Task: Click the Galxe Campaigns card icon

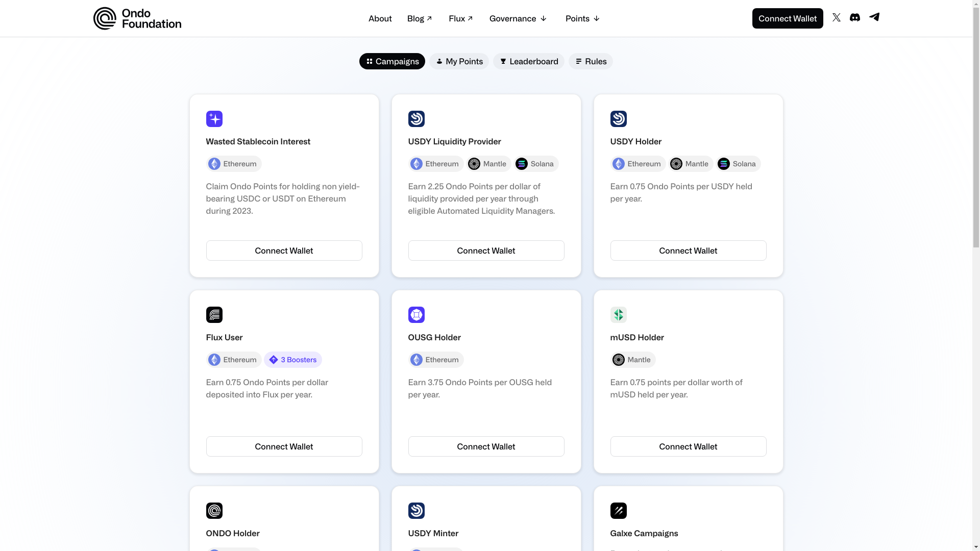Action: [x=619, y=511]
